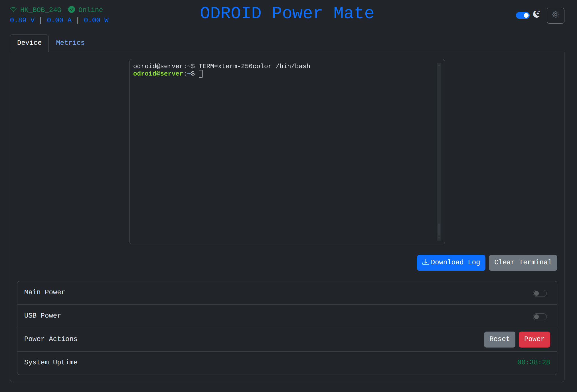The image size is (577, 392).
Task: Click the download icon in Download Log
Action: [x=426, y=262]
